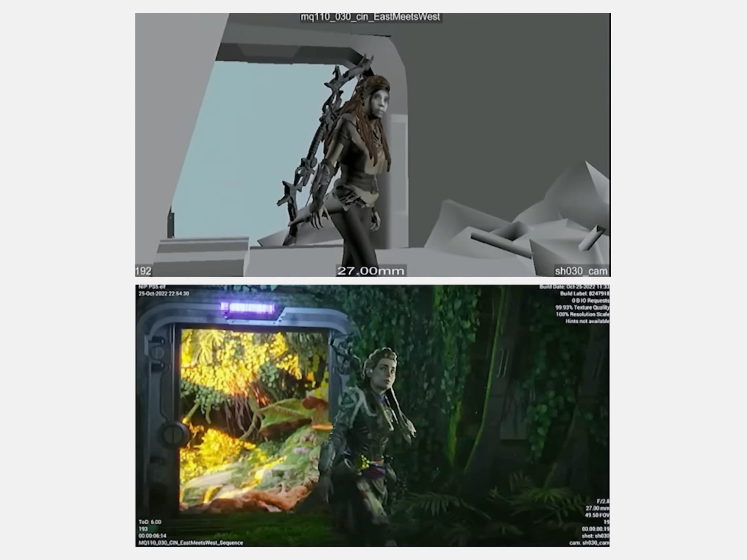Click the 49.50 FOV readout
This screenshot has width=747, height=560.
597,515
